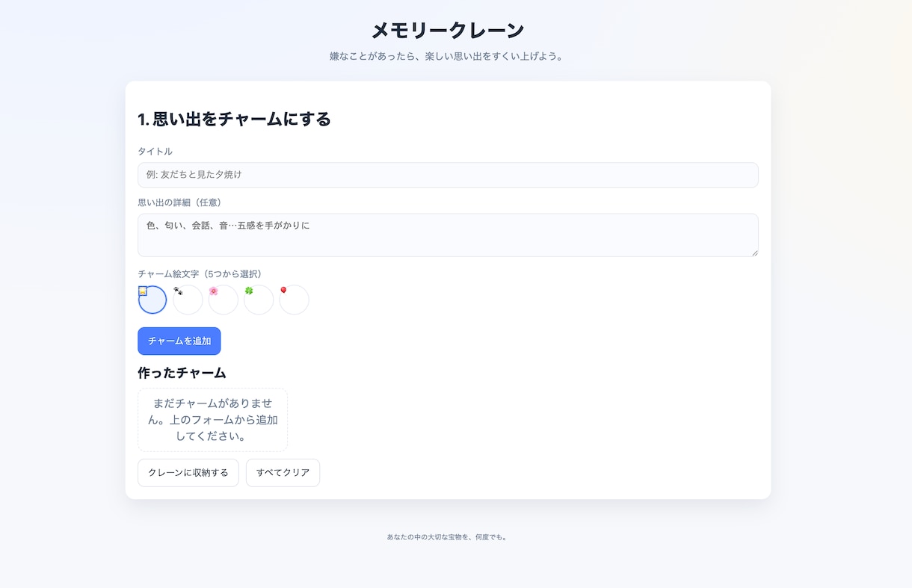Click the empty-charm placeholder message まだチャームがありません
The image size is (912, 588).
212,420
